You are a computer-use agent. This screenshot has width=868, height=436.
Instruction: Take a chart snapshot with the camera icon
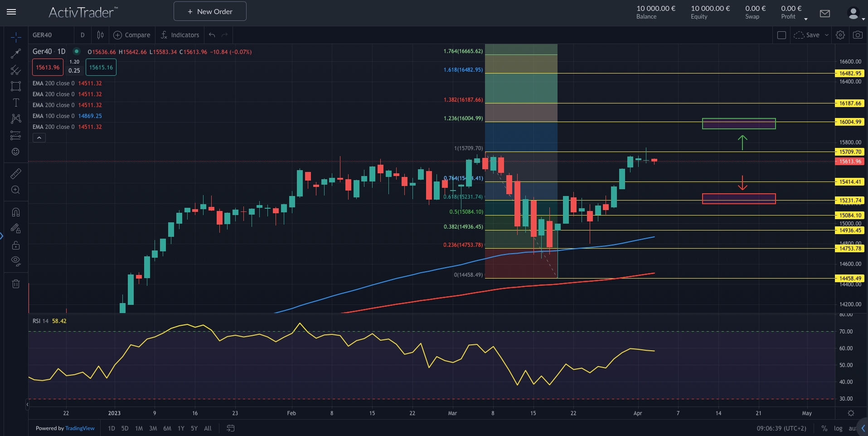(858, 34)
